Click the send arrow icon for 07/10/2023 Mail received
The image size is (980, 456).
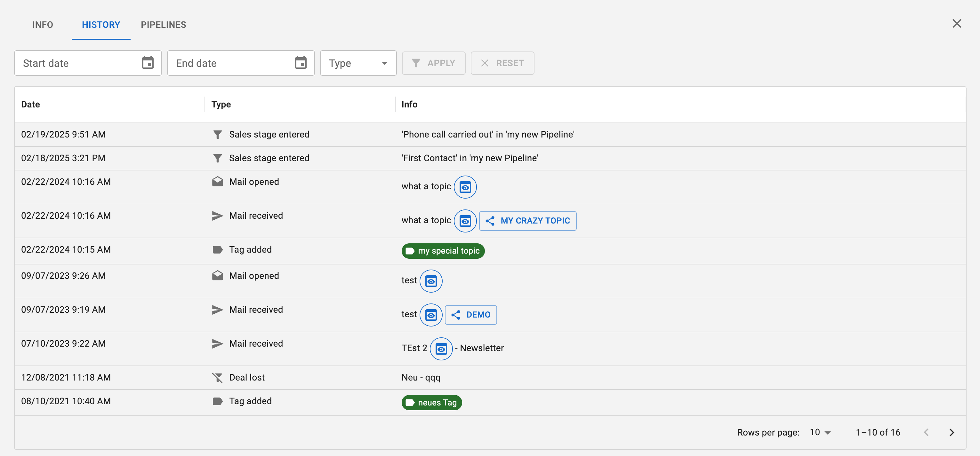pyautogui.click(x=217, y=343)
